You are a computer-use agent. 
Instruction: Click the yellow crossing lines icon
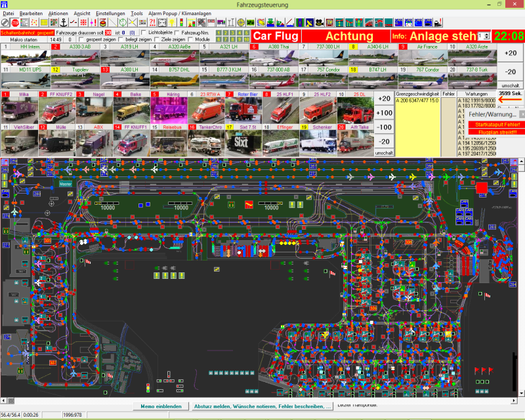(x=133, y=23)
